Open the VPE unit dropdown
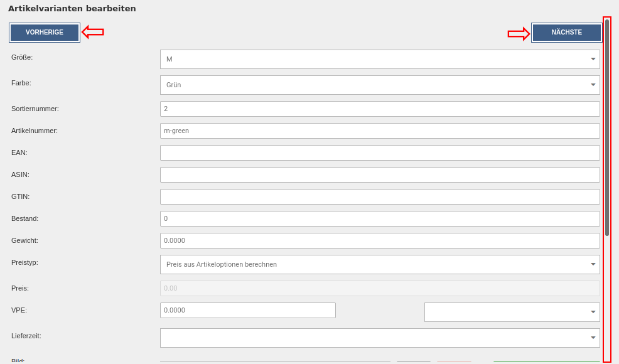Screen dimensions: 619x364 [x=512, y=313]
